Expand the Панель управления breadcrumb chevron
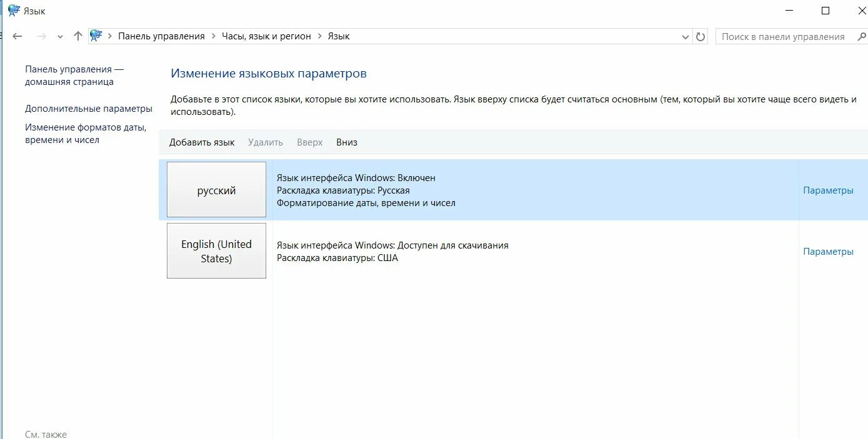This screenshot has height=439, width=868. coord(212,36)
